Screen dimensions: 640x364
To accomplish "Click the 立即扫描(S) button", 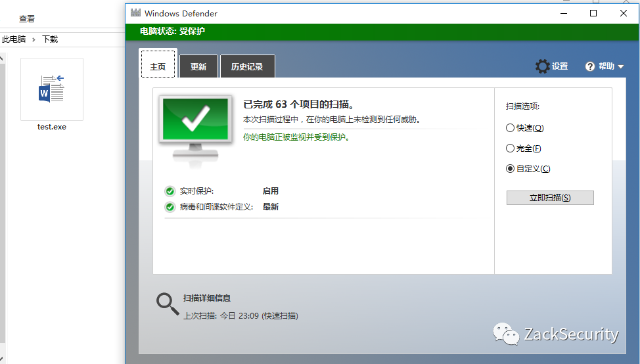I will (550, 198).
